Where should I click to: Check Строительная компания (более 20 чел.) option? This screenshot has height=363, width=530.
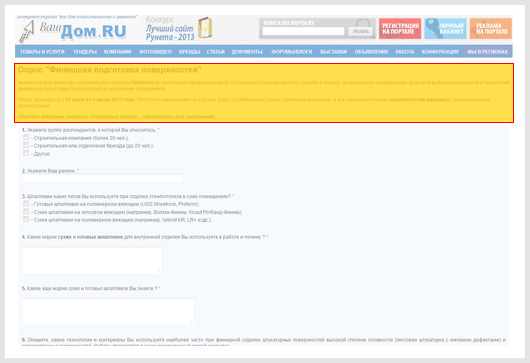(26, 137)
